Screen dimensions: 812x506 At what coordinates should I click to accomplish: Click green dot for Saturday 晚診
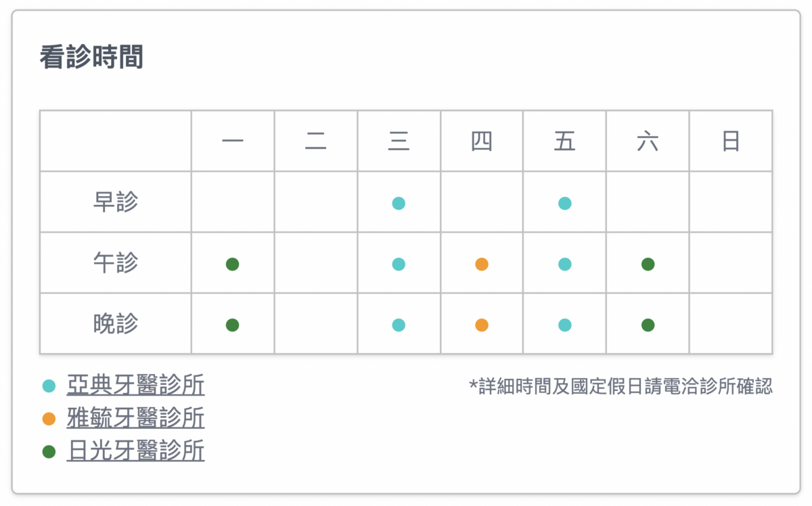(648, 325)
